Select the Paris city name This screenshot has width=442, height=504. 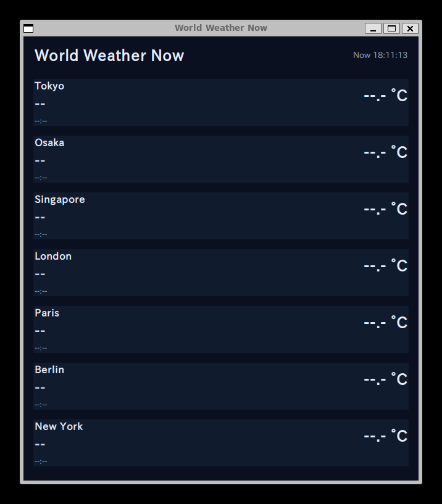click(x=47, y=313)
